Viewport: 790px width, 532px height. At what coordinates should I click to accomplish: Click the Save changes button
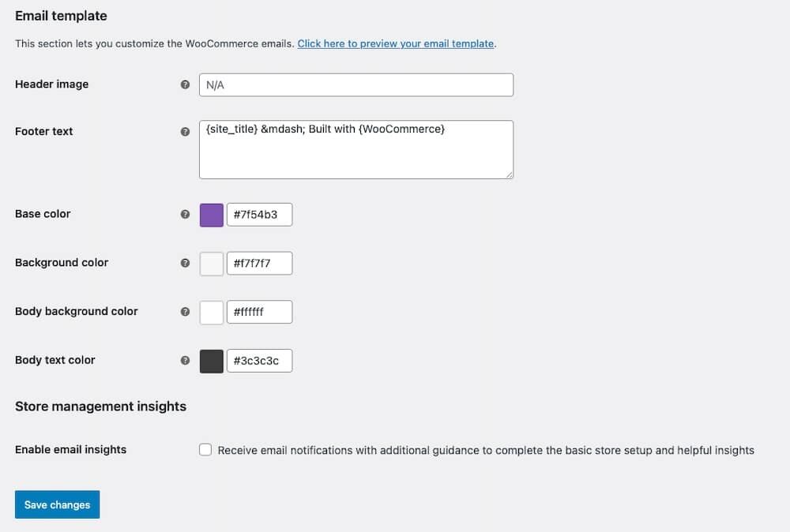click(x=57, y=505)
